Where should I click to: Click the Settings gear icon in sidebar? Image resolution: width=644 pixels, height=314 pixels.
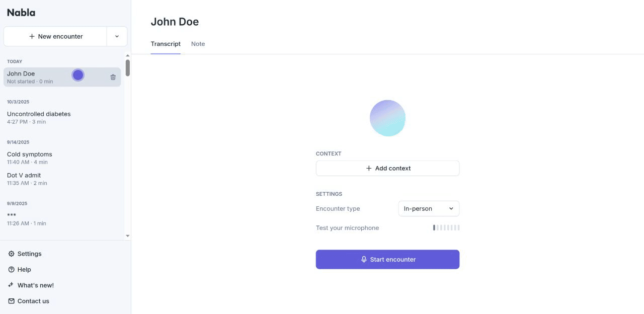click(x=12, y=254)
